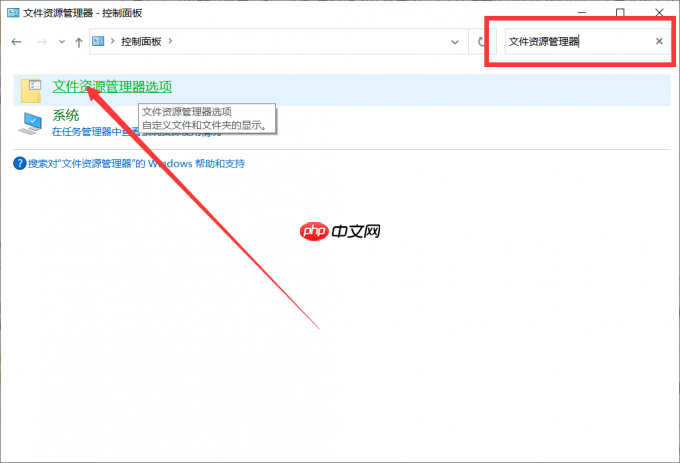Close the Control Panel window

[659, 13]
